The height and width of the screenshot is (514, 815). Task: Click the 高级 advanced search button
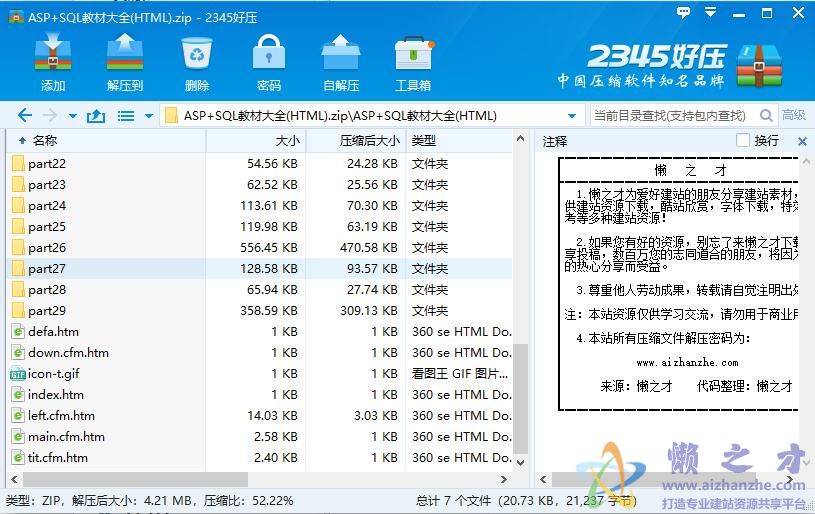pyautogui.click(x=794, y=115)
